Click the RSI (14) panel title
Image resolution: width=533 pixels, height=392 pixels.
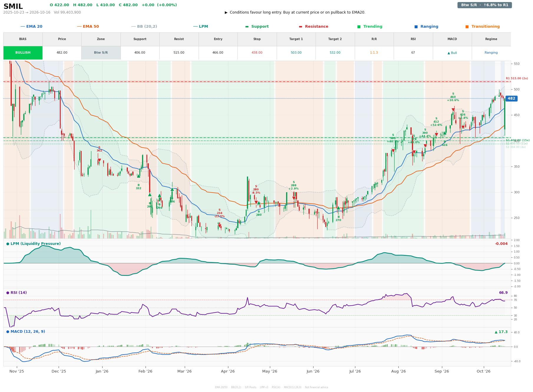[16, 293]
